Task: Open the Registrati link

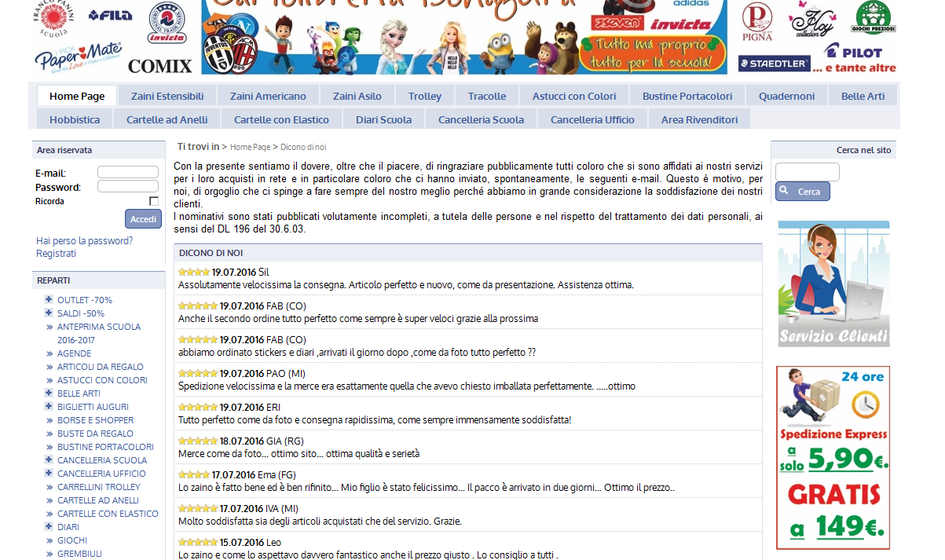Action: (x=57, y=253)
